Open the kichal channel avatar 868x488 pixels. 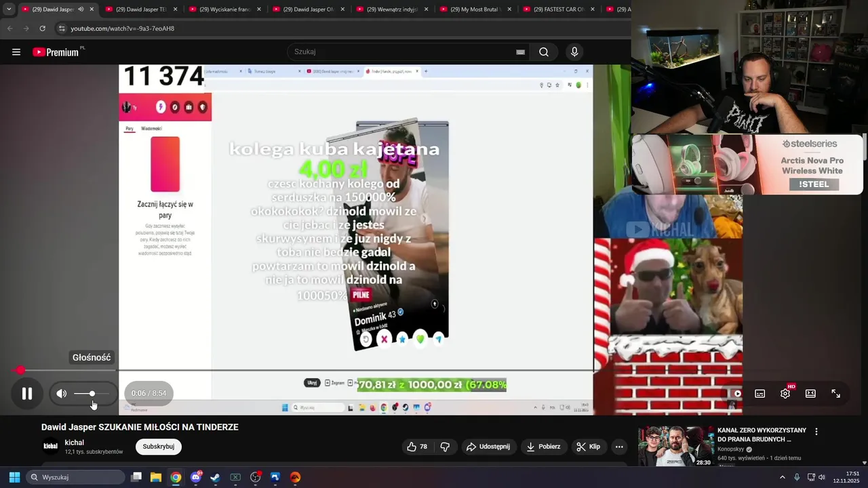pos(50,446)
